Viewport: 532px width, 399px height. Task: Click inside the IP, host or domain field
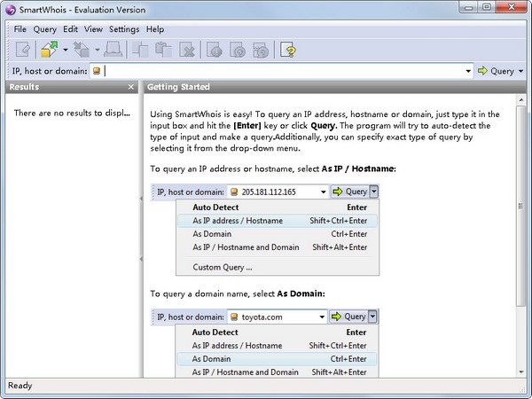point(284,71)
